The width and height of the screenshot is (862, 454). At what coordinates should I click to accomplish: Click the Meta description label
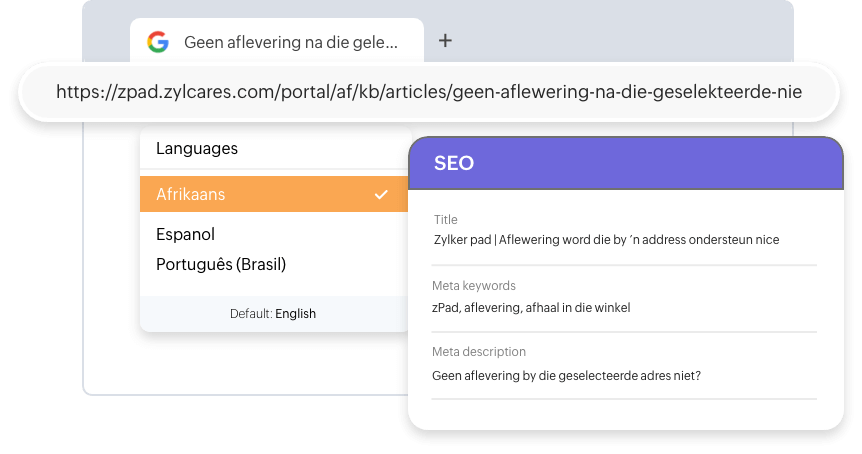coord(479,352)
